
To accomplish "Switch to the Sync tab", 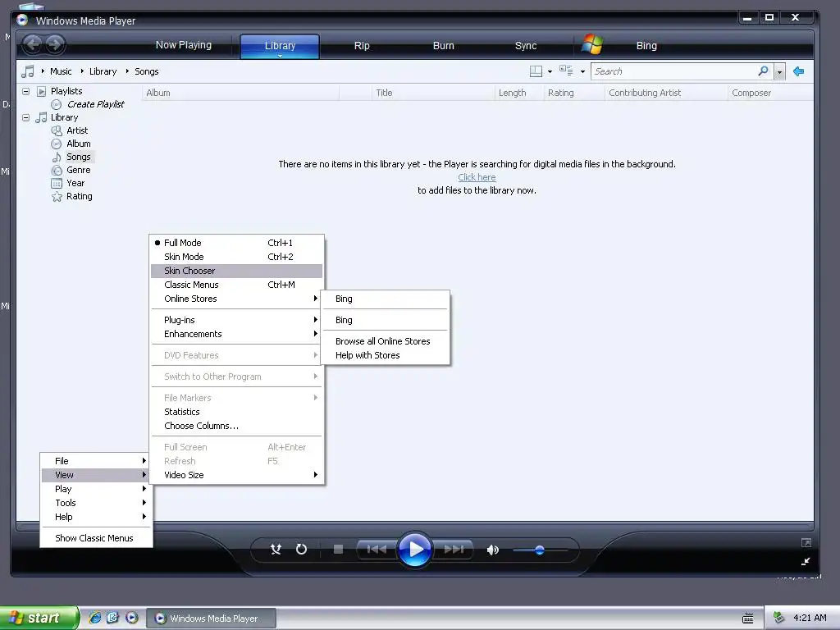I will click(x=526, y=46).
